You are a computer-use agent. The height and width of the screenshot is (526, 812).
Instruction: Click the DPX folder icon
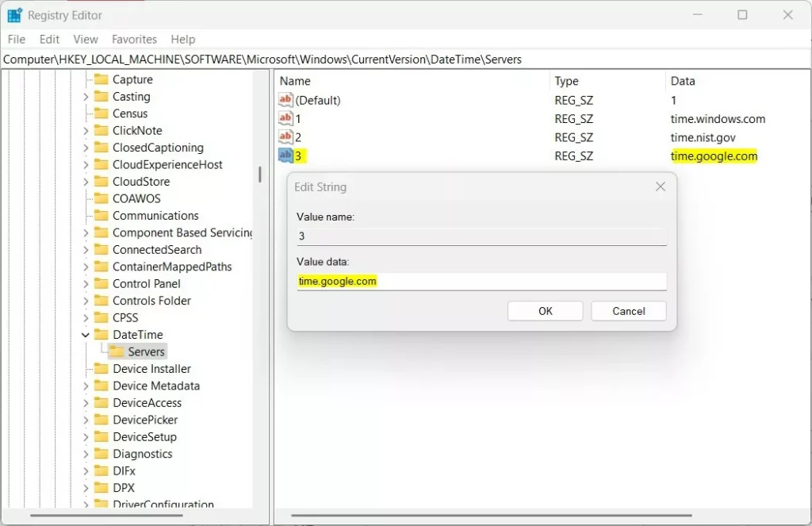tap(101, 488)
